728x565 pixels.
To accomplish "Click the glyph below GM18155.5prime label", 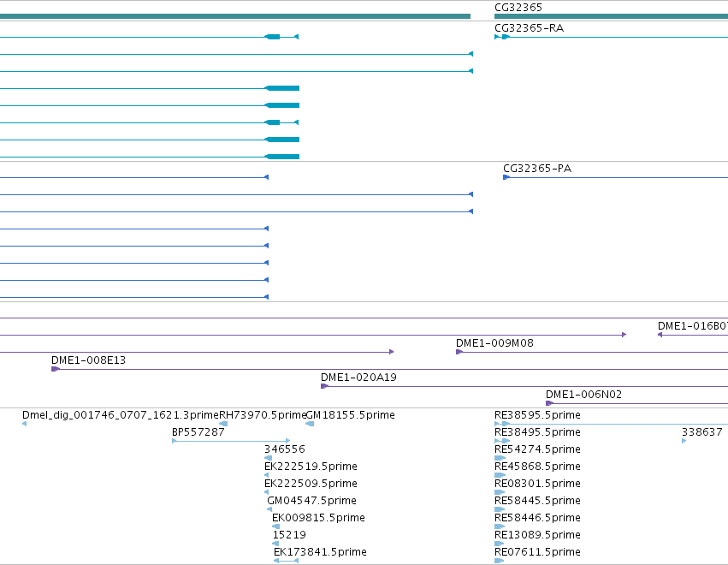I will tap(310, 424).
